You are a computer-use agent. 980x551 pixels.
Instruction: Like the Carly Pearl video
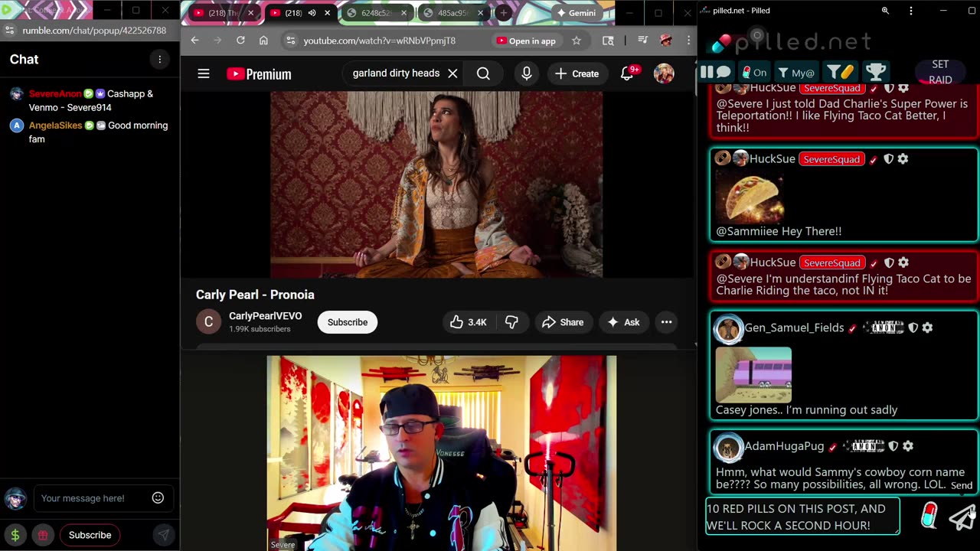[x=468, y=322]
